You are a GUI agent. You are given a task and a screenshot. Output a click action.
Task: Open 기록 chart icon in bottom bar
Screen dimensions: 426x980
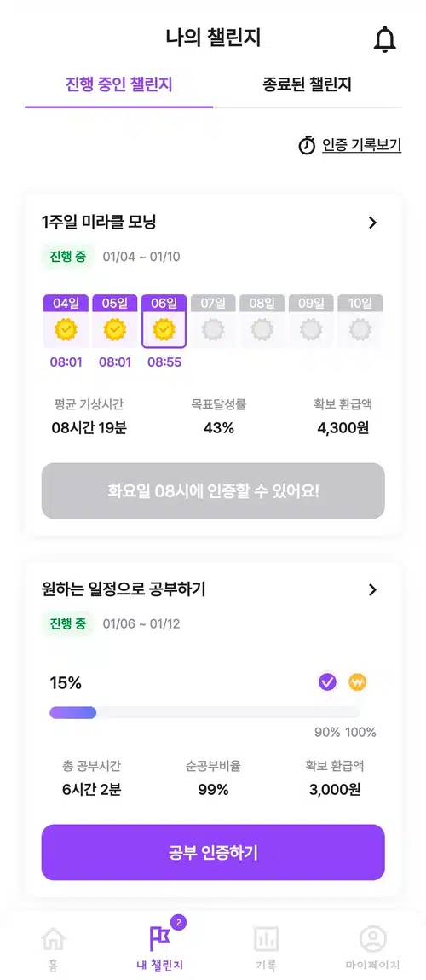coord(266,938)
